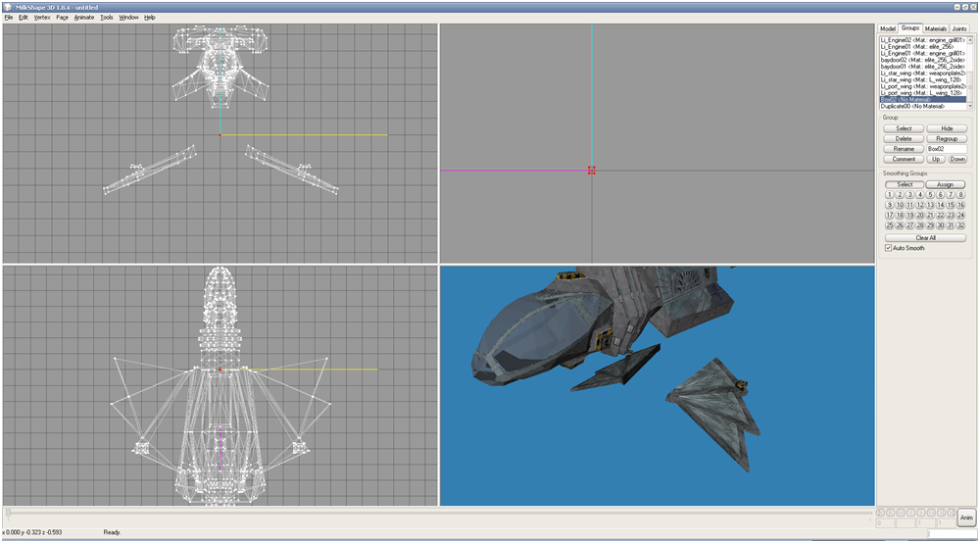Click the jump-to-first-frame playback icon
The height and width of the screenshot is (543, 980).
tap(880, 513)
